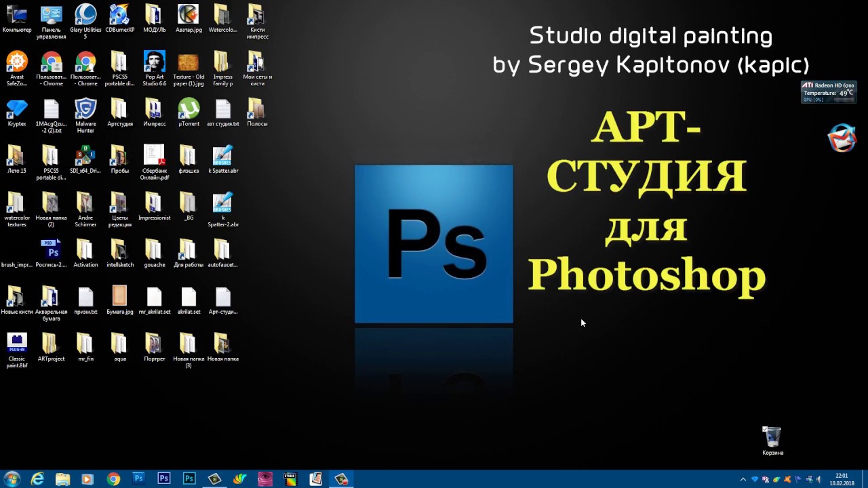Launch the SDI_x64_Dri... shortcut

85,160
